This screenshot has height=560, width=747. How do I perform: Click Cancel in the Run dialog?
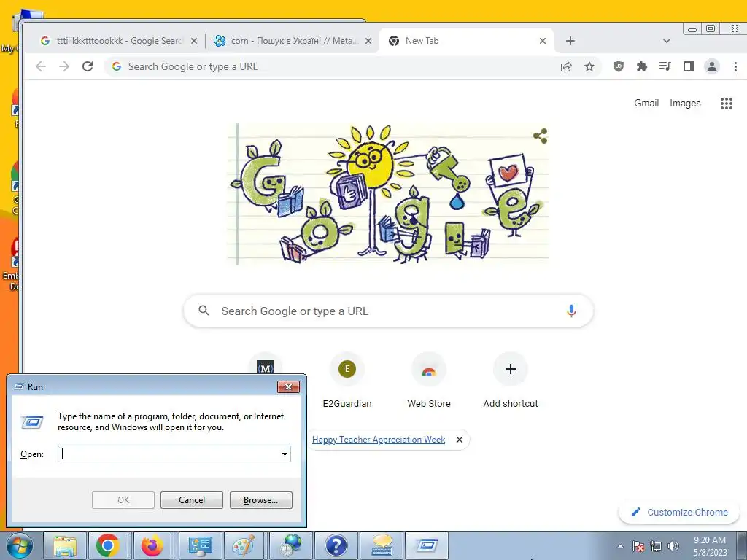192,500
